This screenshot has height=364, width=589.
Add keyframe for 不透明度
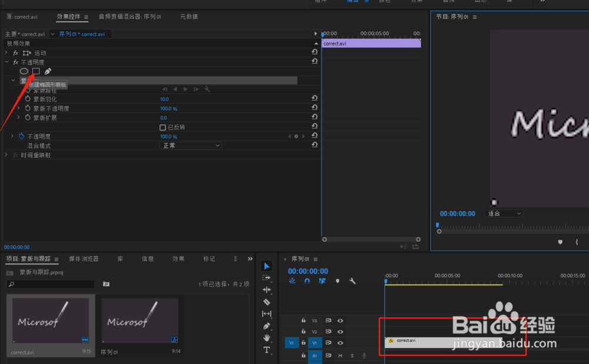[296, 137]
